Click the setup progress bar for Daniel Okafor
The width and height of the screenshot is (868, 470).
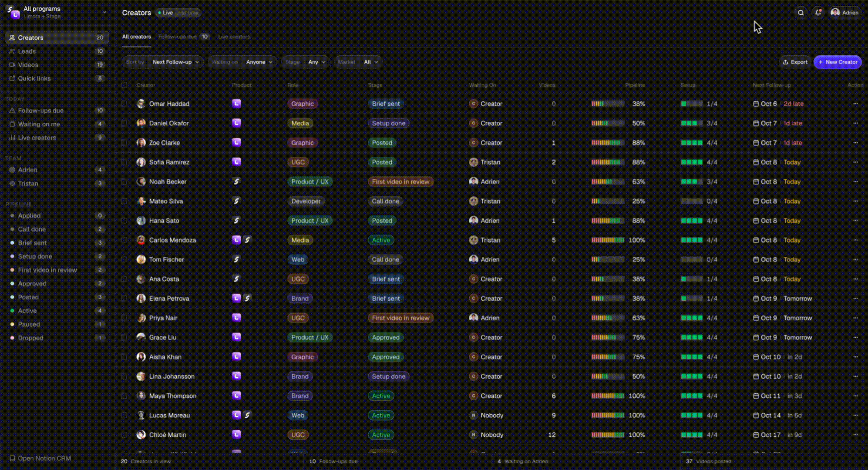point(692,123)
